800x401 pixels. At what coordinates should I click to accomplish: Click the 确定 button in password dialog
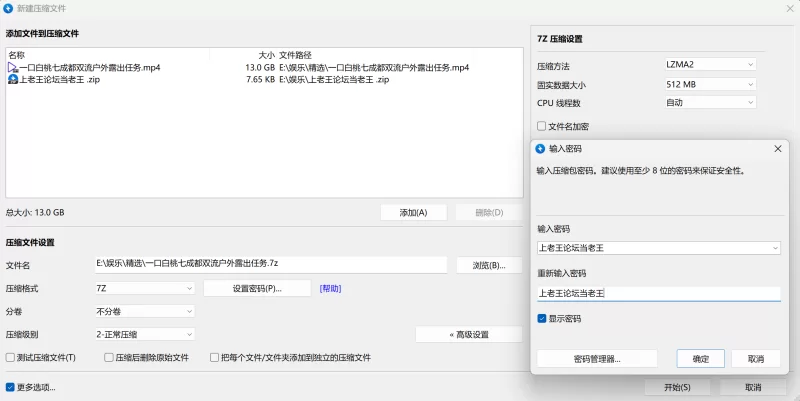(701, 359)
